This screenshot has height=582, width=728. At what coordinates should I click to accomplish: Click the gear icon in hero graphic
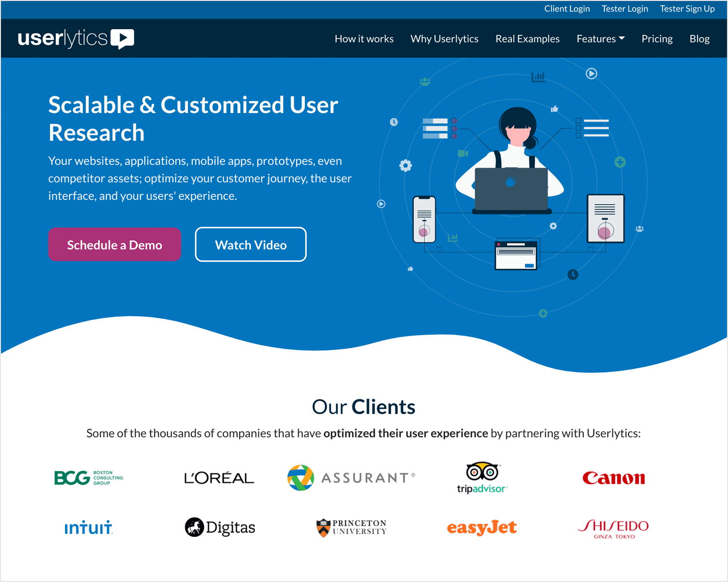pyautogui.click(x=405, y=165)
